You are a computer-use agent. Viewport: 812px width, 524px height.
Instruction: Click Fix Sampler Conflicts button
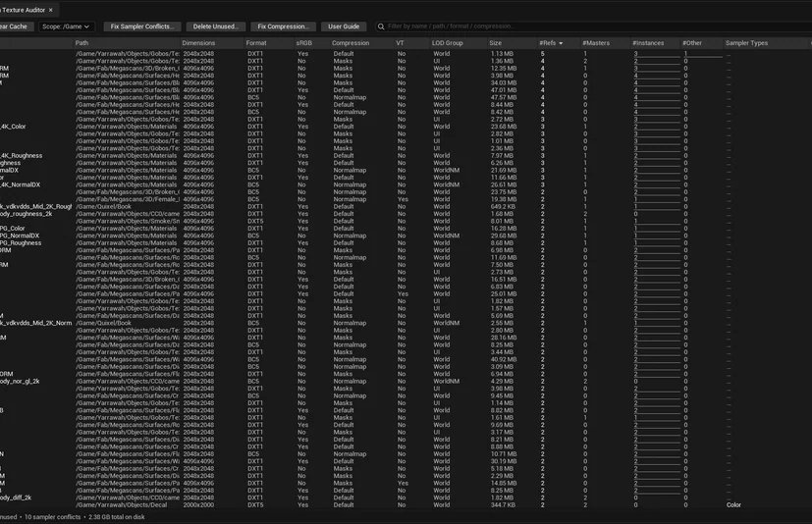pyautogui.click(x=142, y=26)
